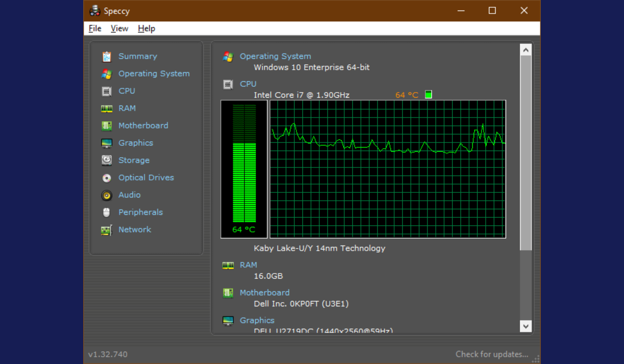The height and width of the screenshot is (364, 624).
Task: Select the Motherboard text label in the sidebar
Action: [144, 125]
